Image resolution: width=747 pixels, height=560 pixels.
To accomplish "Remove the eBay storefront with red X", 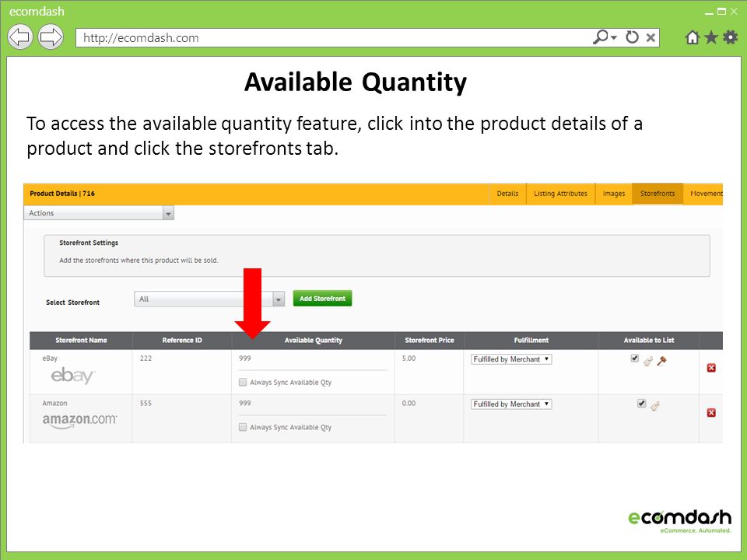I will [711, 368].
